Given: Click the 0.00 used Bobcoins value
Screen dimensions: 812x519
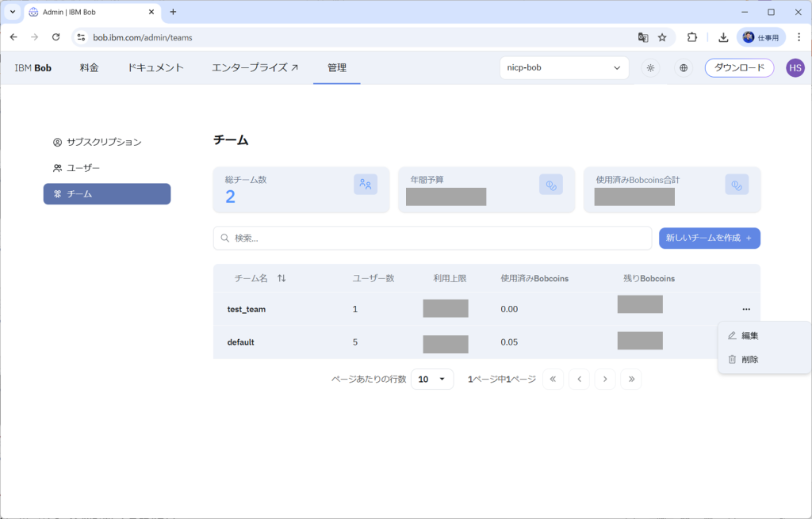Looking at the screenshot, I should [509, 309].
